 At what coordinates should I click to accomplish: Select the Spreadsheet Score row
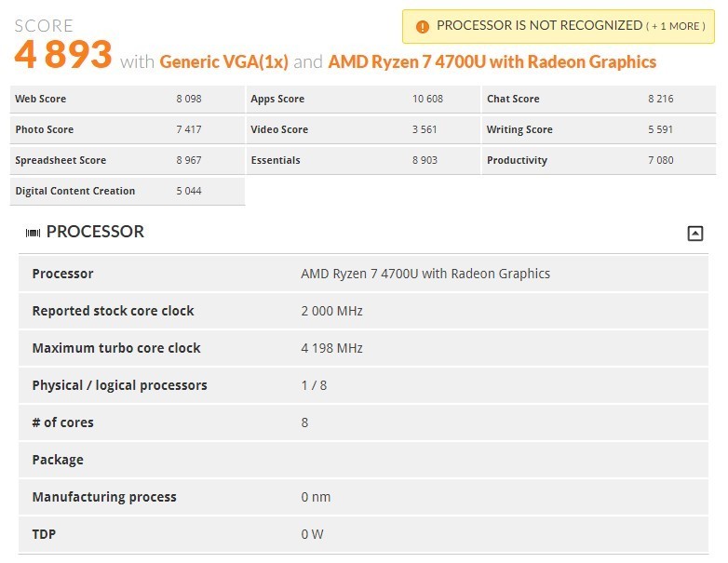click(128, 160)
